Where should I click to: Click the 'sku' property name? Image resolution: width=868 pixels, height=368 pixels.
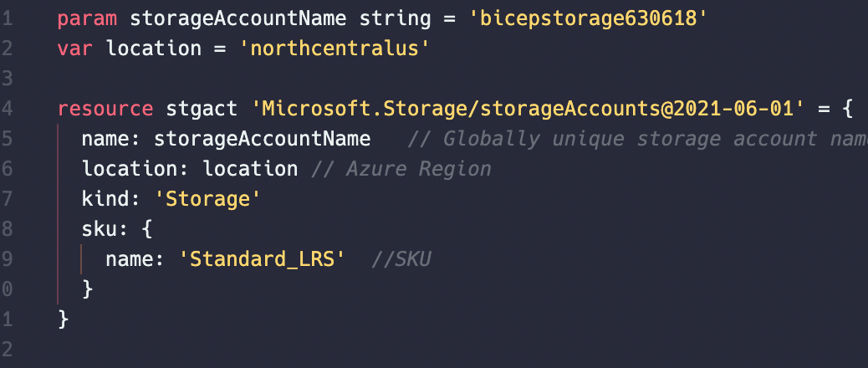coord(100,228)
